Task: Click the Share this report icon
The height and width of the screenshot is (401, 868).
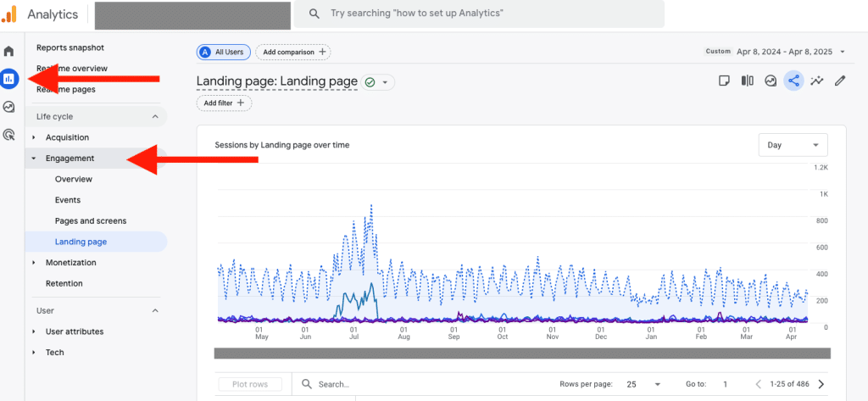Action: [x=793, y=81]
